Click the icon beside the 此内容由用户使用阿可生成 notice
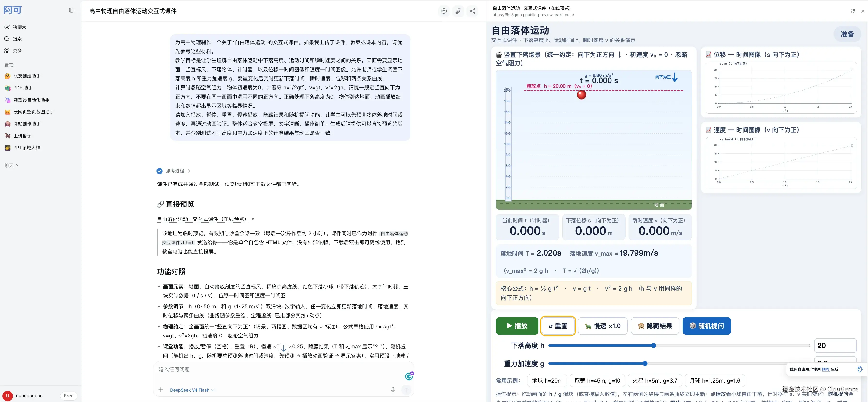 point(860,369)
